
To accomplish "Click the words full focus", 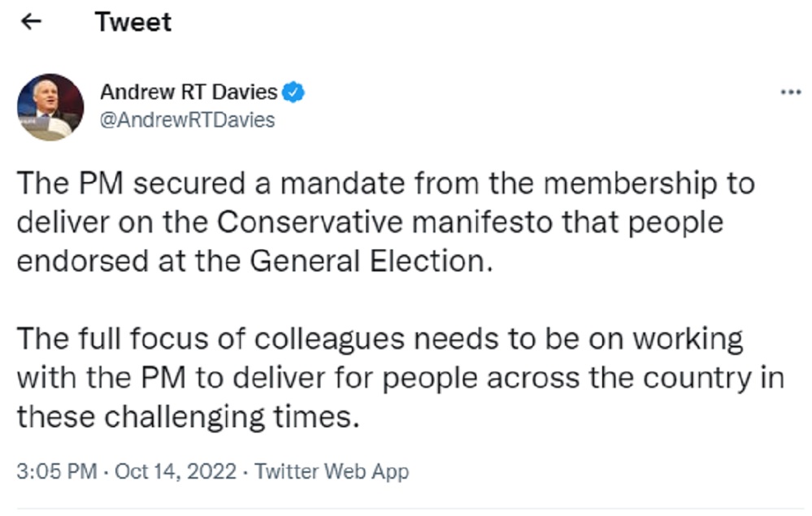I will coord(157,339).
